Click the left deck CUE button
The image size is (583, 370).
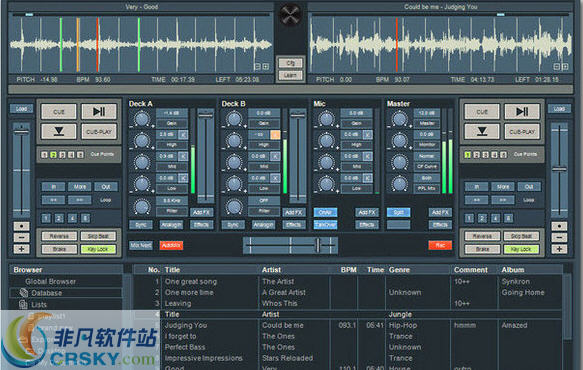(59, 112)
